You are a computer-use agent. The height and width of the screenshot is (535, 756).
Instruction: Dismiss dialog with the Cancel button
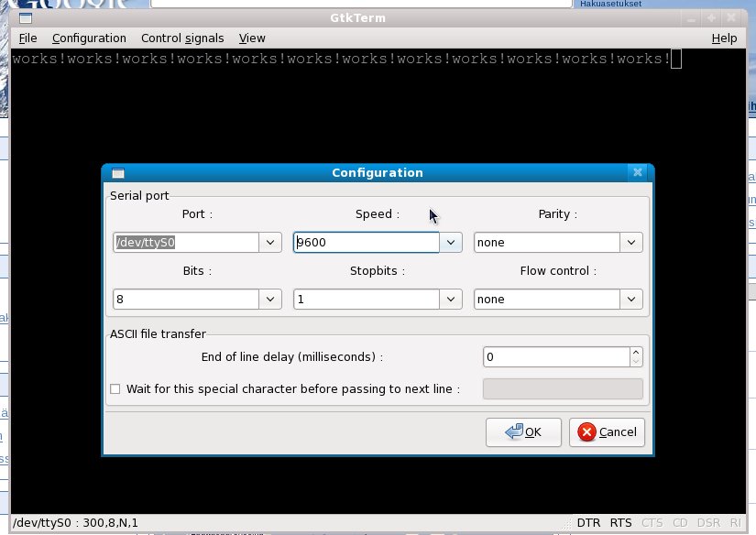click(x=607, y=432)
